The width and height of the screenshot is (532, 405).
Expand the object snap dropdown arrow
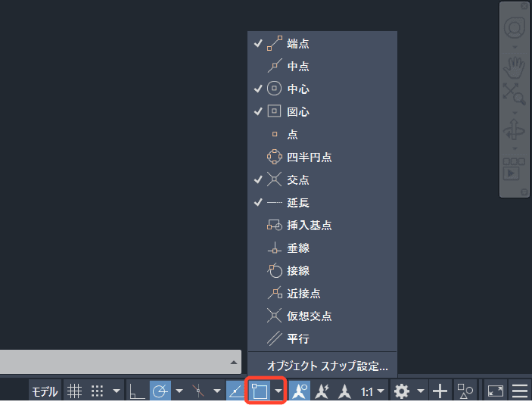[278, 391]
